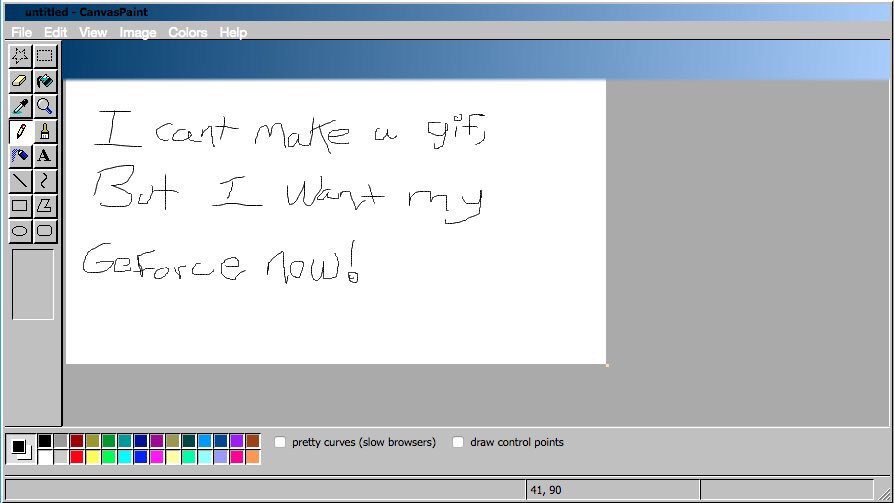Select the dark red swatch
This screenshot has width=894, height=503.
coord(77,441)
